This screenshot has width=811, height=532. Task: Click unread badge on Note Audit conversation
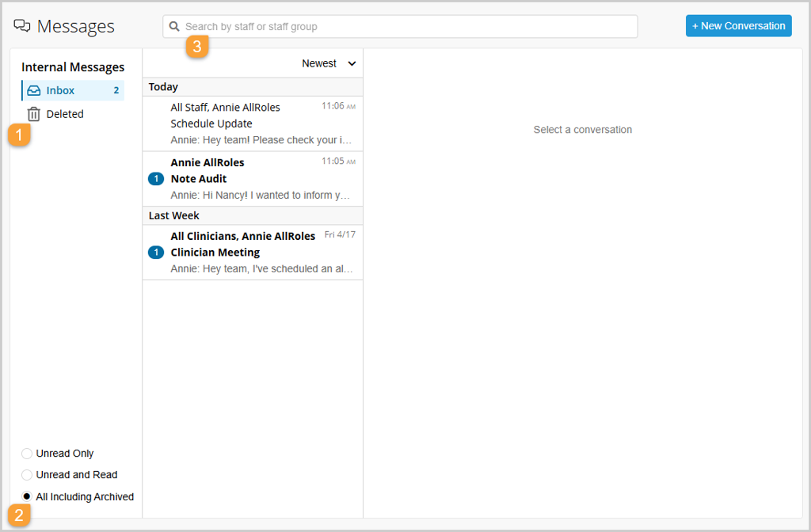pos(156,179)
